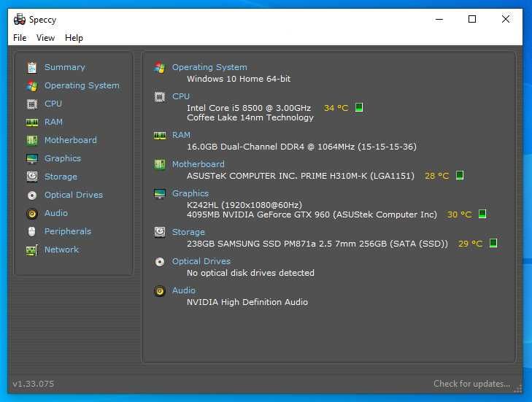
Task: Click the Operating System heading link in summary
Action: [209, 67]
